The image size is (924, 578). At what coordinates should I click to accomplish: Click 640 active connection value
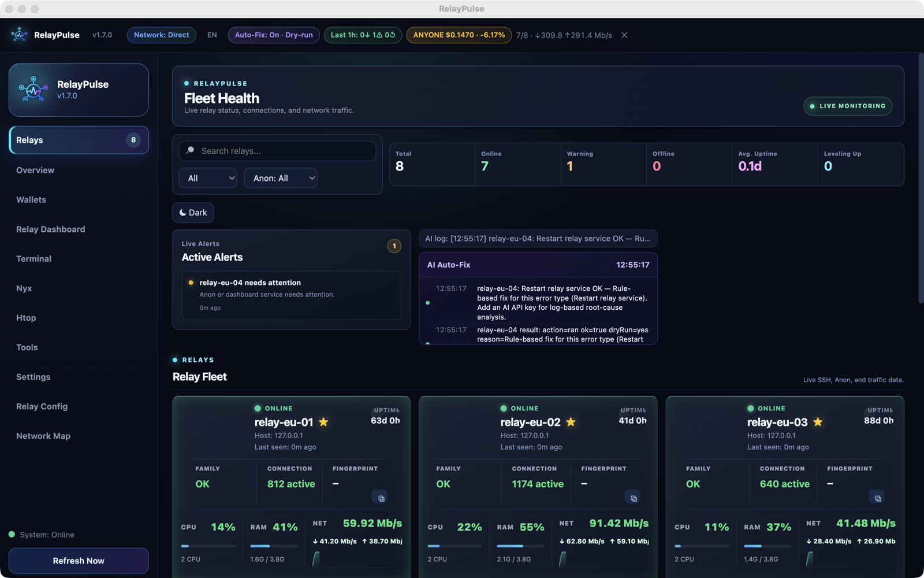tap(785, 484)
